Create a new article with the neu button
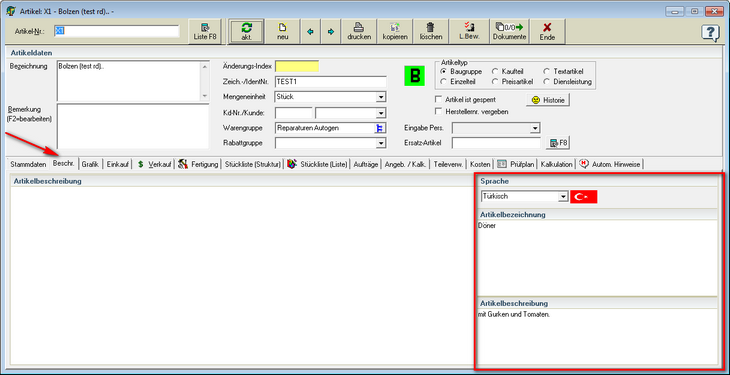Viewport: 730px width, 375px height. [x=283, y=32]
